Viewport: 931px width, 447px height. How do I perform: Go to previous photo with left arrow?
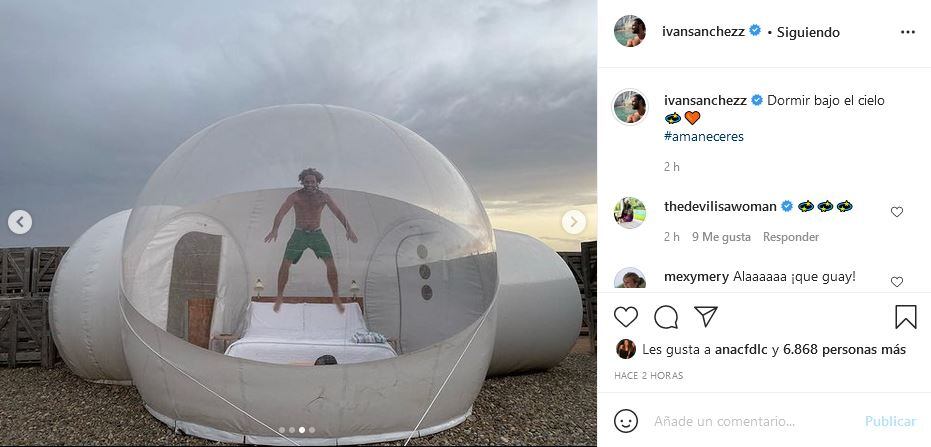20,222
